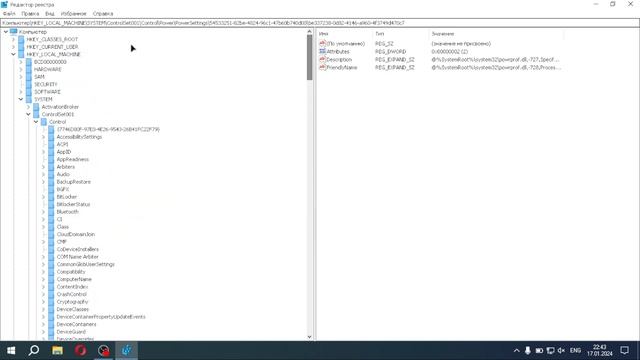Open File Explorer from the taskbar
The image size is (640, 360).
click(57, 351)
